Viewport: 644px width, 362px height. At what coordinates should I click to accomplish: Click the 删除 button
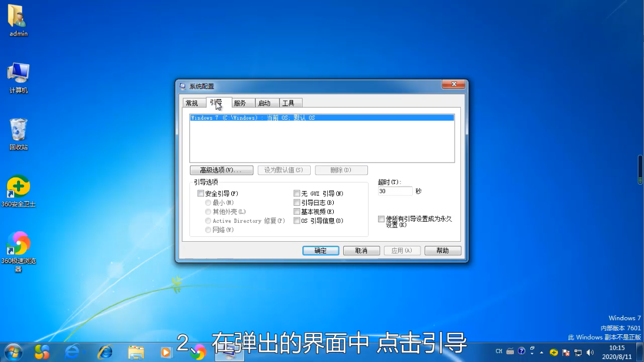point(341,170)
